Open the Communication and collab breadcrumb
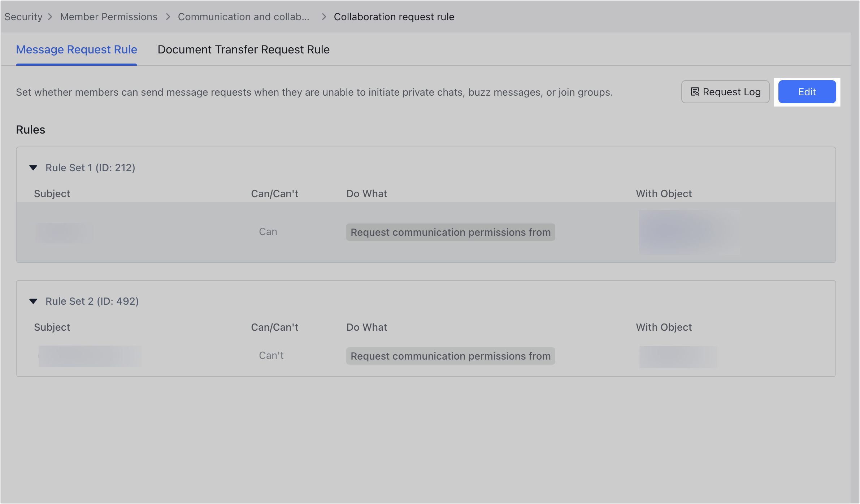The width and height of the screenshot is (860, 504). pos(244,17)
